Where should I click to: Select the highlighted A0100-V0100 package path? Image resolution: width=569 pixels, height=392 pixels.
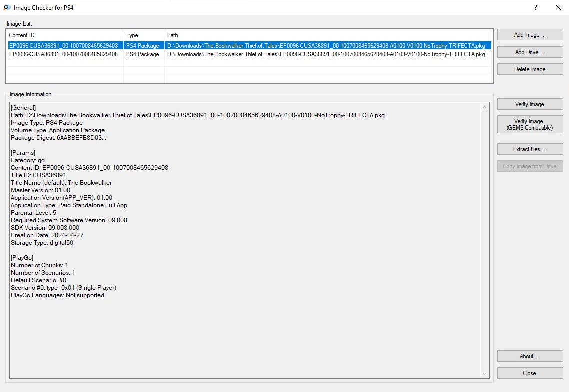click(x=326, y=45)
